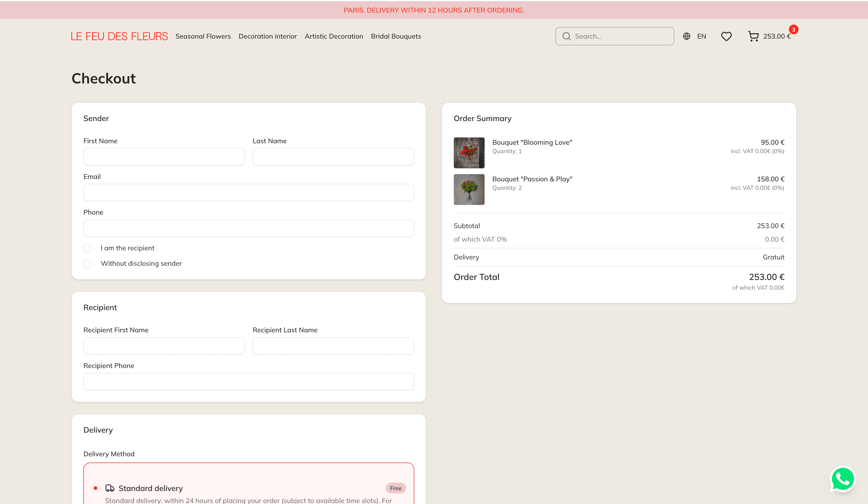This screenshot has width=868, height=504.
Task: Click the LE FEU DES FLEURS logo
Action: click(x=119, y=36)
